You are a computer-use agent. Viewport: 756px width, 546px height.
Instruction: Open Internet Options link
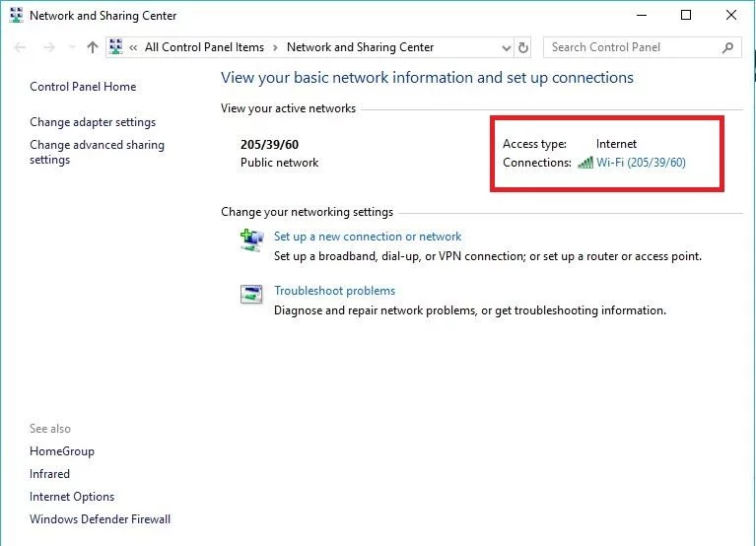pos(72,497)
